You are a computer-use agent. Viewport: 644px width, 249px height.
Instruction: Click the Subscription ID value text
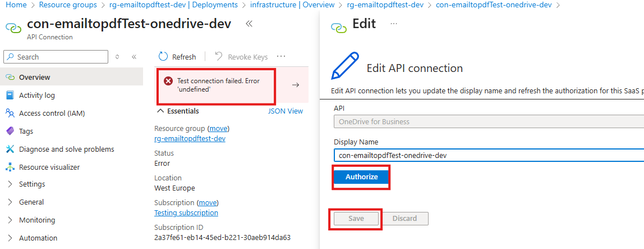pos(222,237)
